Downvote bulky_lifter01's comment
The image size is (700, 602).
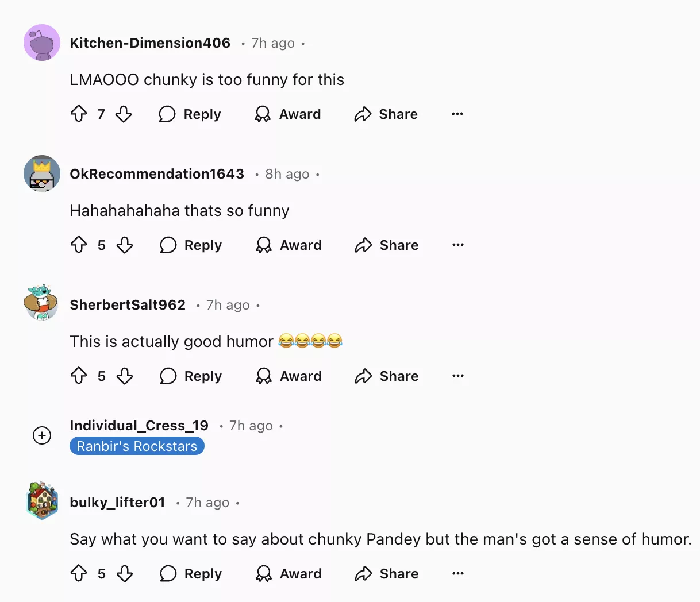point(125,574)
